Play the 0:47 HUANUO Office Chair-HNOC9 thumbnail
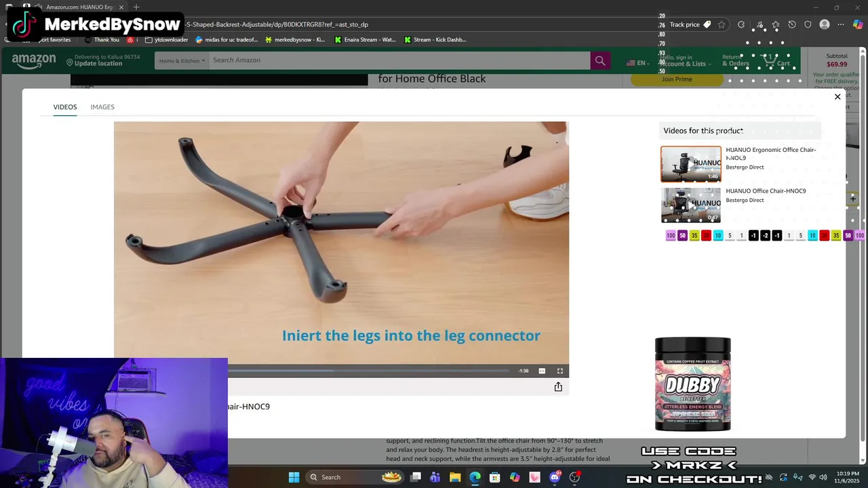 click(691, 205)
